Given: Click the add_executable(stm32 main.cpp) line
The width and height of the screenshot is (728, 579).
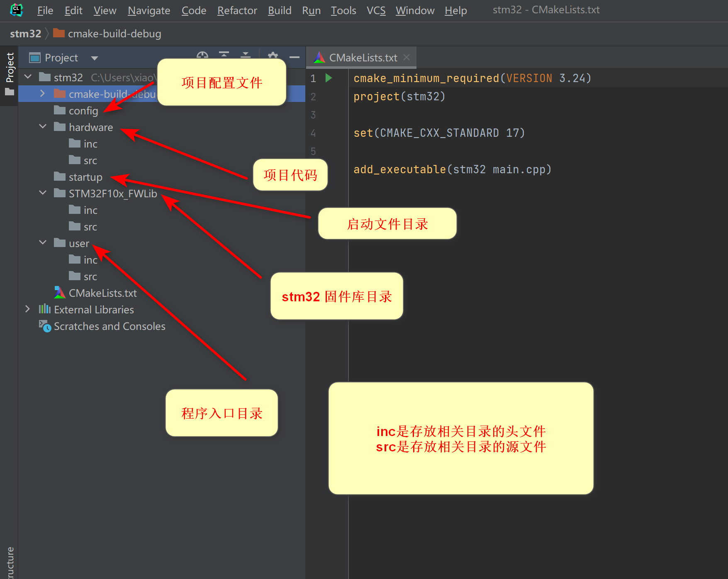Looking at the screenshot, I should pyautogui.click(x=452, y=169).
